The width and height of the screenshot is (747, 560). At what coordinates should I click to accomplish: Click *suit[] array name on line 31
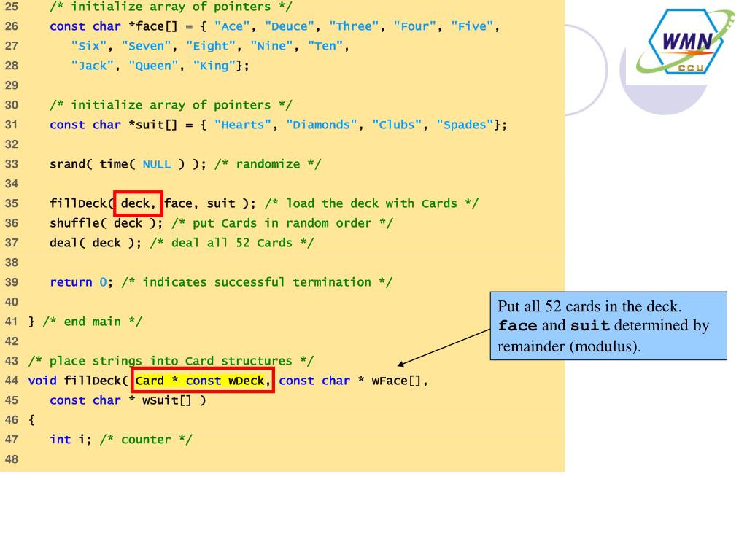[153, 125]
